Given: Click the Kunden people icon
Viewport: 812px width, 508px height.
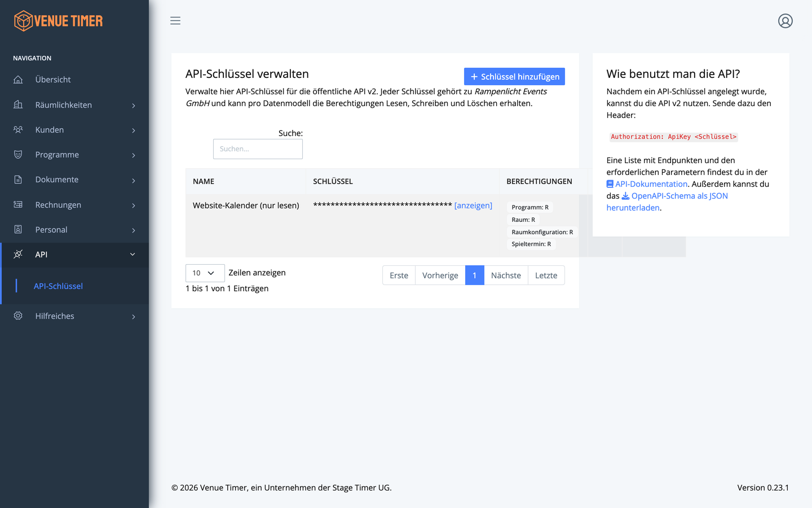Looking at the screenshot, I should coord(18,130).
